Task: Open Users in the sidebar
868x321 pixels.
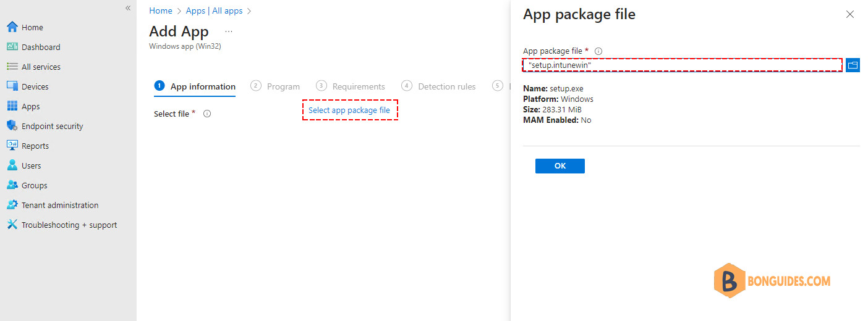Action: pos(31,165)
